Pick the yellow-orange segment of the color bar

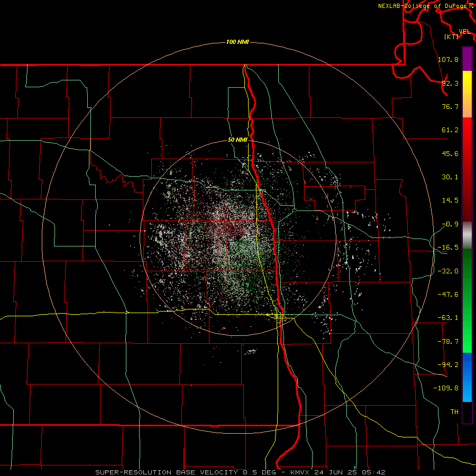pos(467,94)
